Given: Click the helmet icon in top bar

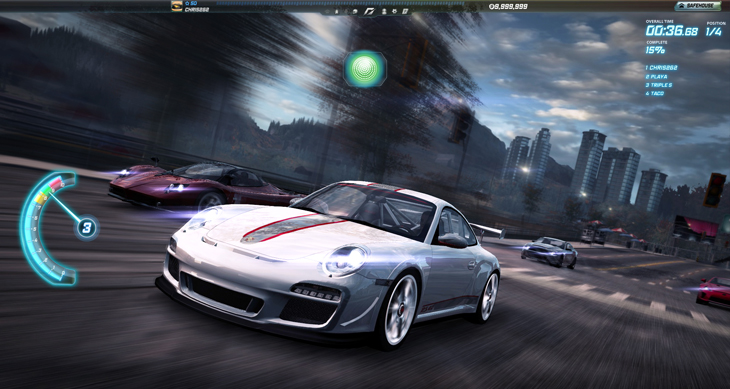Looking at the screenshot, I should coord(355,11).
